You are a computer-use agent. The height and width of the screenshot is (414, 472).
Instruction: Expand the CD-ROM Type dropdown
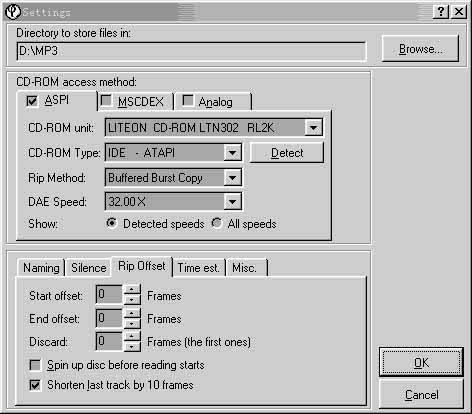(232, 153)
